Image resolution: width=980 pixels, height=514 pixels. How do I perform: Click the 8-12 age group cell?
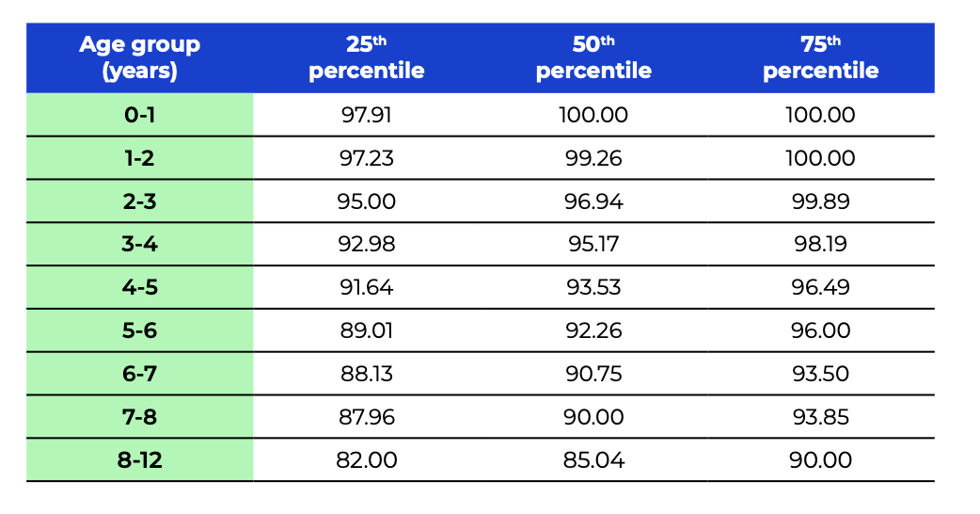click(139, 459)
